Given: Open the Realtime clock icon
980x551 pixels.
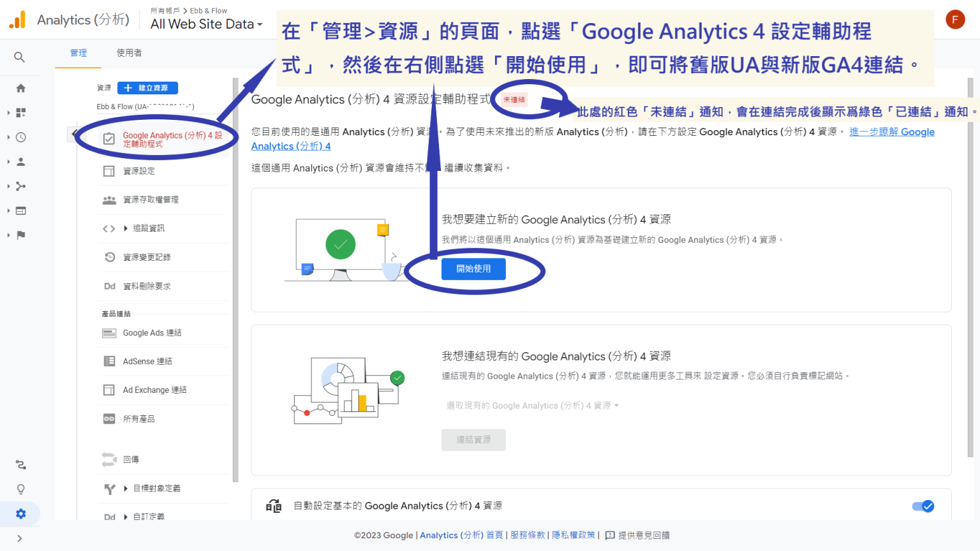Looking at the screenshot, I should coord(20,137).
